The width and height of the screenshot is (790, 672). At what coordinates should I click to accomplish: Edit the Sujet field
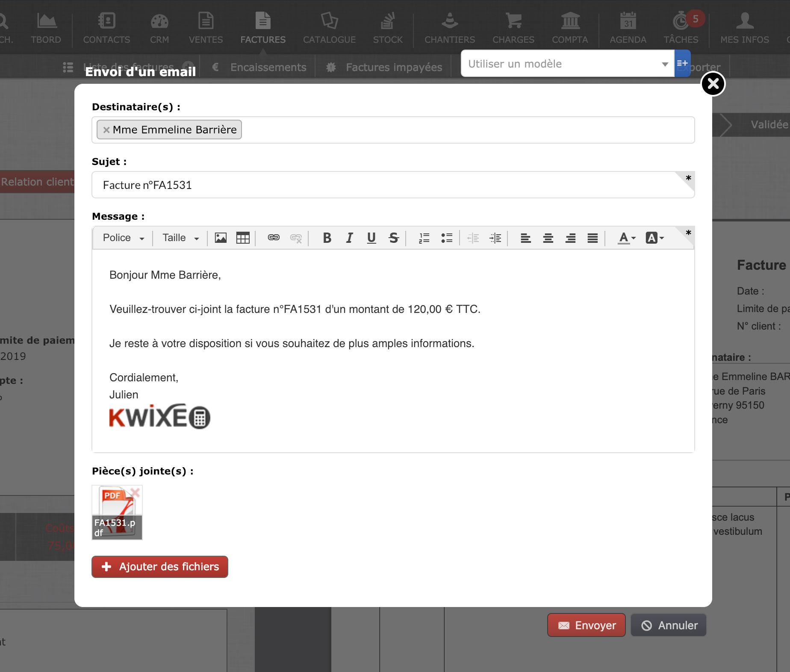[x=393, y=185]
